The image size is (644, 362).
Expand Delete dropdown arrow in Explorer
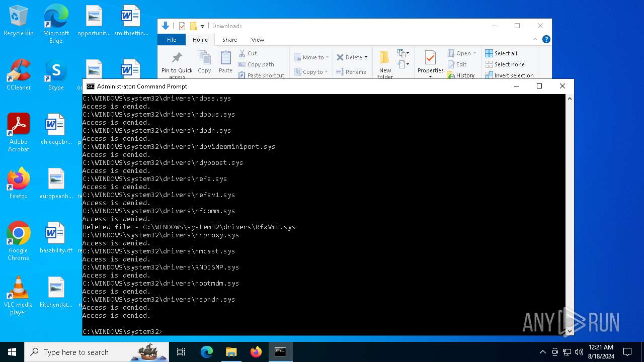pyautogui.click(x=366, y=57)
